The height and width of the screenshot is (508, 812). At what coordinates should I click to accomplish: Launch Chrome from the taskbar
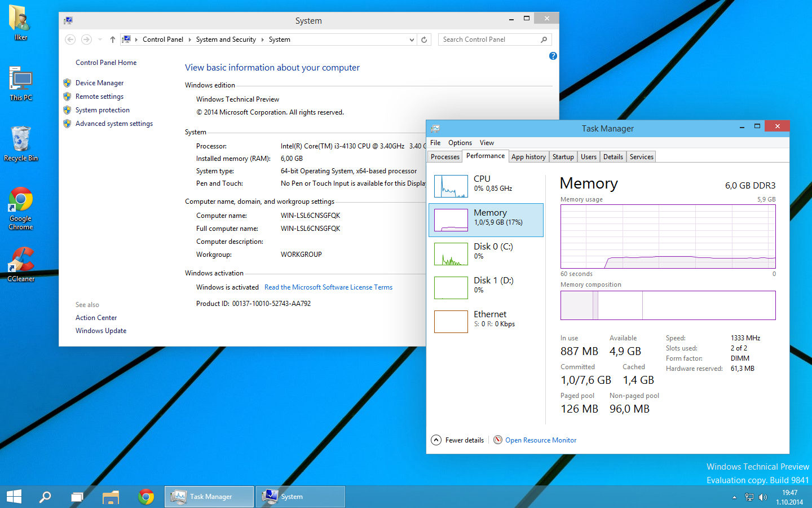146,497
